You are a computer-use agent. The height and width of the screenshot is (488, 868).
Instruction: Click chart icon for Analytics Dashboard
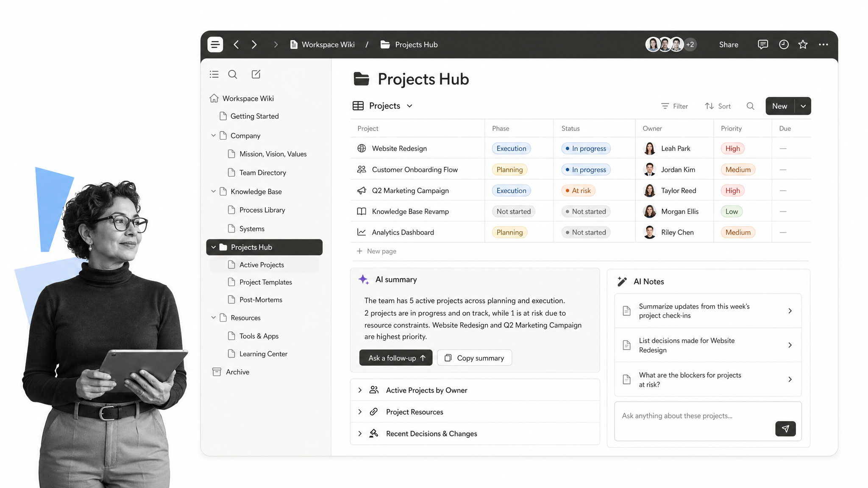362,232
